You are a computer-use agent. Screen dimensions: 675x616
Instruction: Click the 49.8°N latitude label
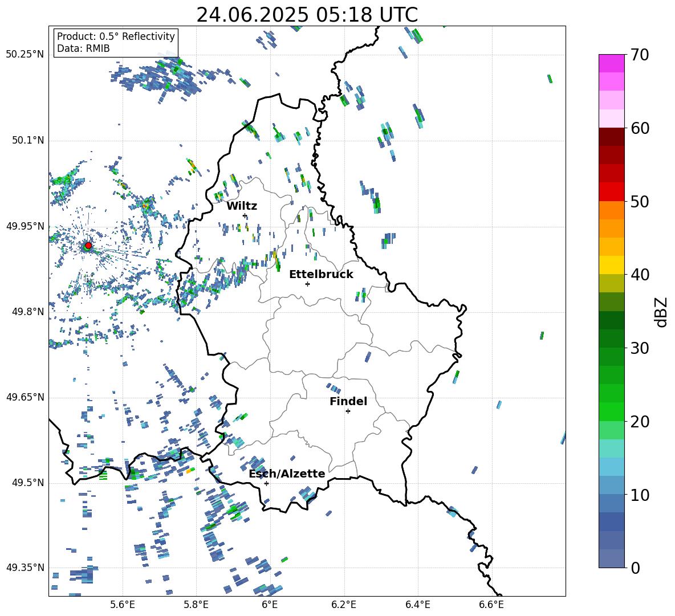click(x=28, y=312)
